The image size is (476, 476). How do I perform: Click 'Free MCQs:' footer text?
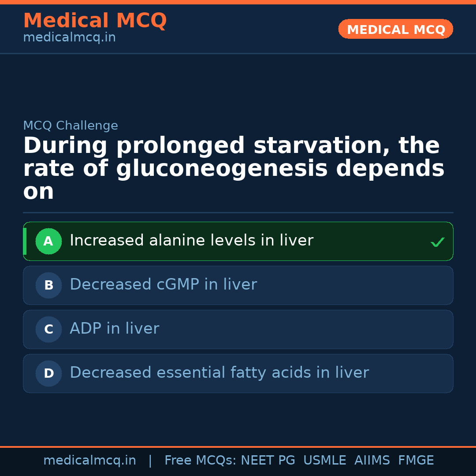201,461
